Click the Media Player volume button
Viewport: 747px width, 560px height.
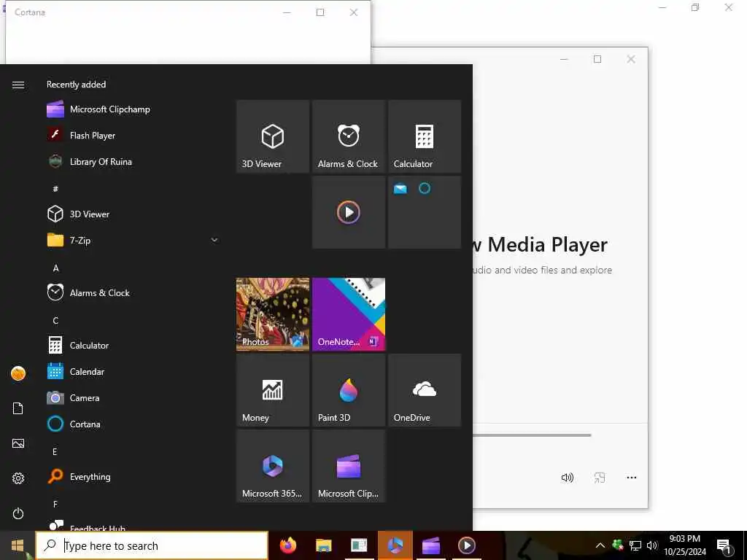click(x=567, y=478)
